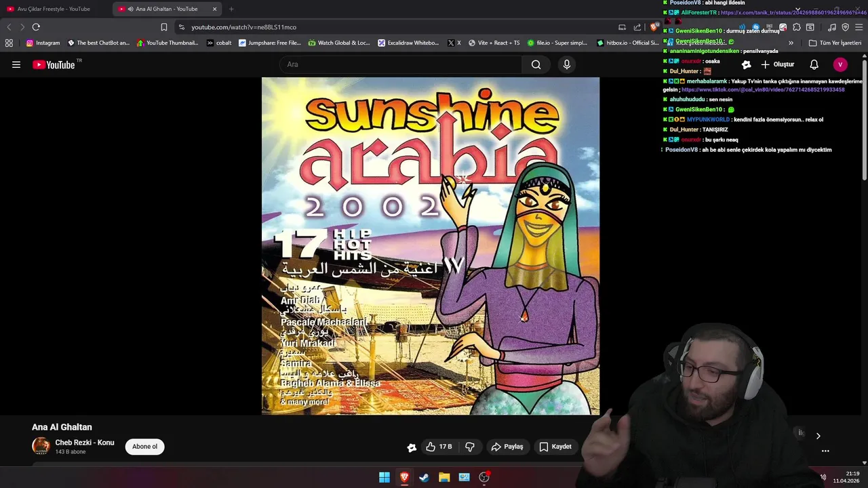This screenshot has height=488, width=868.
Task: Open YouTube notifications bell
Action: (814, 64)
